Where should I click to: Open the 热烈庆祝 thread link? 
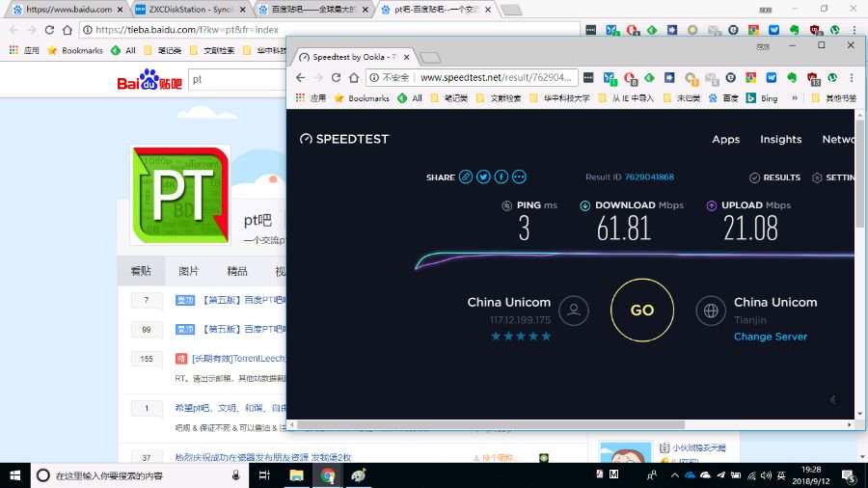(x=263, y=457)
